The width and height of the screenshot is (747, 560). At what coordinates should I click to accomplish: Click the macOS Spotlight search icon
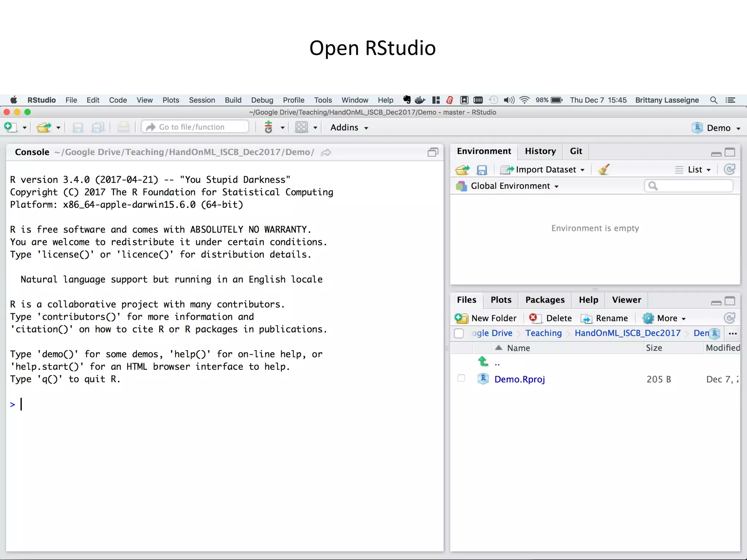coord(714,100)
